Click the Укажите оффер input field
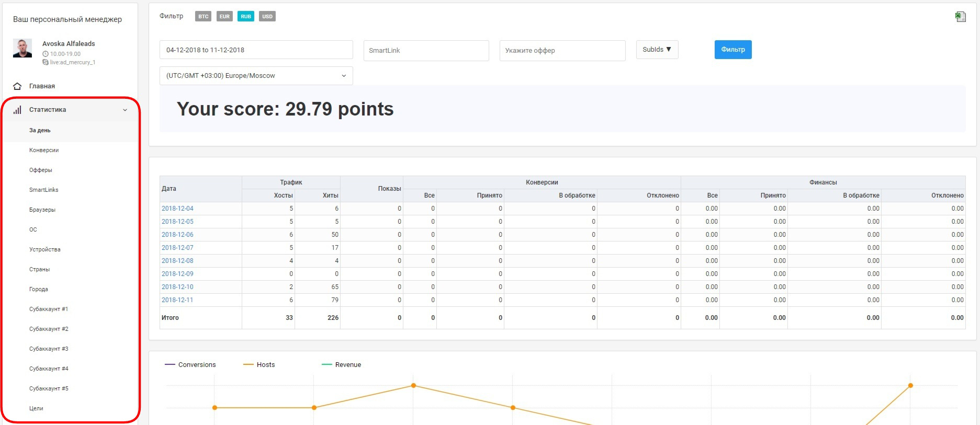The width and height of the screenshot is (980, 425). 562,51
